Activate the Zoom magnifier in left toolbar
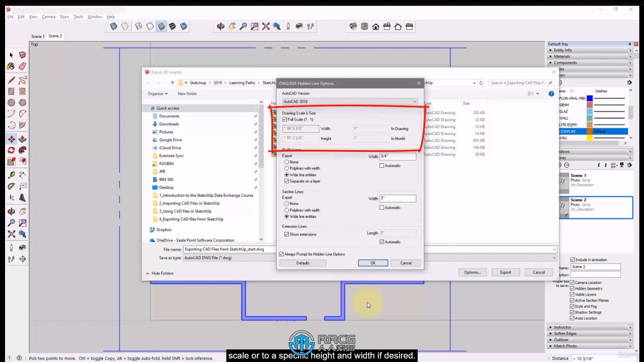 [11, 223]
